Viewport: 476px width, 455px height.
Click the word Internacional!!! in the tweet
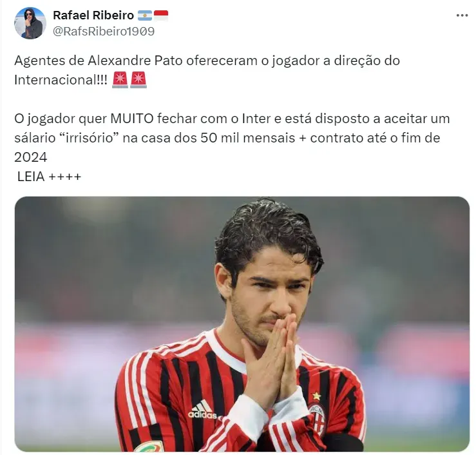[61, 80]
